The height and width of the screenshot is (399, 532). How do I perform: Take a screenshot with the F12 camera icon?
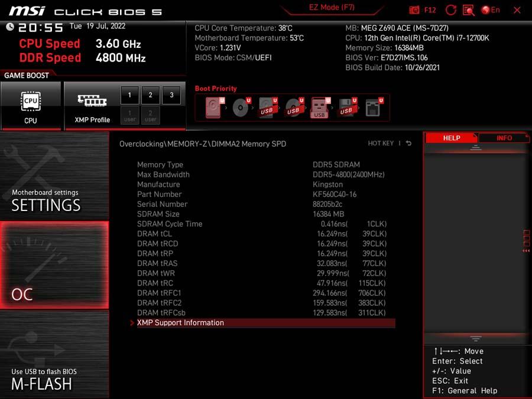point(414,10)
